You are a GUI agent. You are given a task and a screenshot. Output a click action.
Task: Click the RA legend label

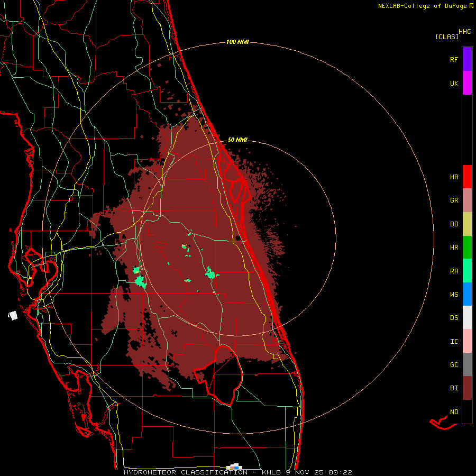[x=454, y=271]
